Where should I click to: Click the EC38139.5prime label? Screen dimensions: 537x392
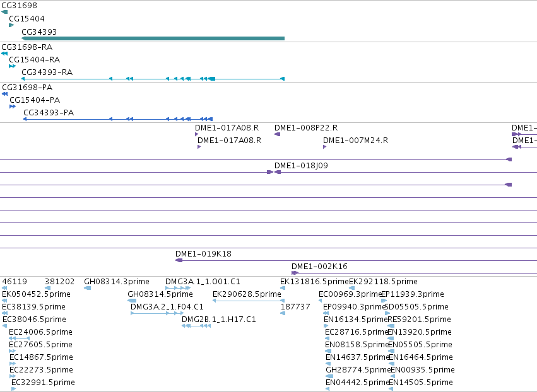(x=34, y=307)
